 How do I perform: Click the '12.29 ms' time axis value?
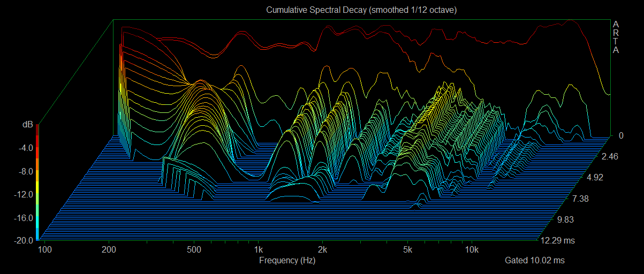click(x=557, y=241)
